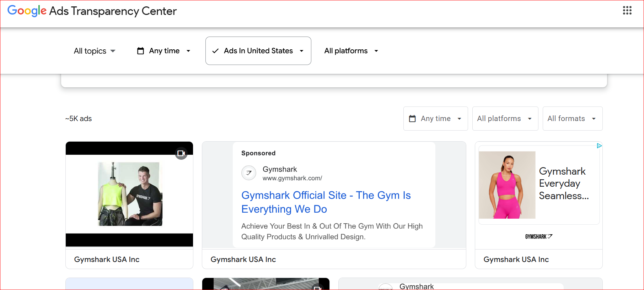Click the Achieve Your Best ad description
Screen dimensions: 644x290
click(x=332, y=231)
